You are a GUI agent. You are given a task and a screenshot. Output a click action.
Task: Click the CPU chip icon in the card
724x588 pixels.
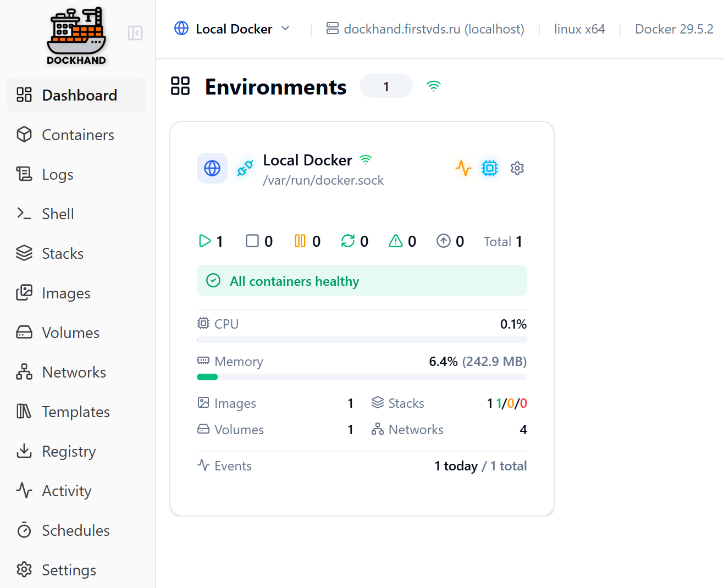point(203,323)
